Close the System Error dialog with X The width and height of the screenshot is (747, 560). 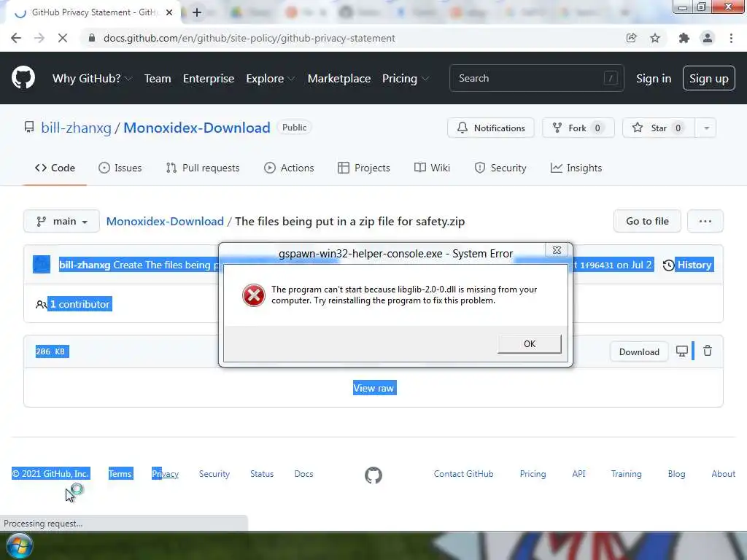[557, 250]
